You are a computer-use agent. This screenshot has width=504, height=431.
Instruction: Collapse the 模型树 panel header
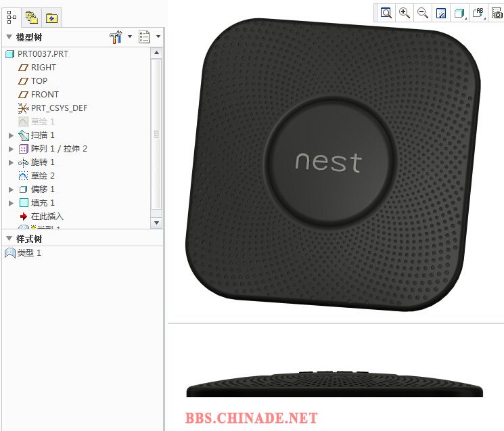9,37
